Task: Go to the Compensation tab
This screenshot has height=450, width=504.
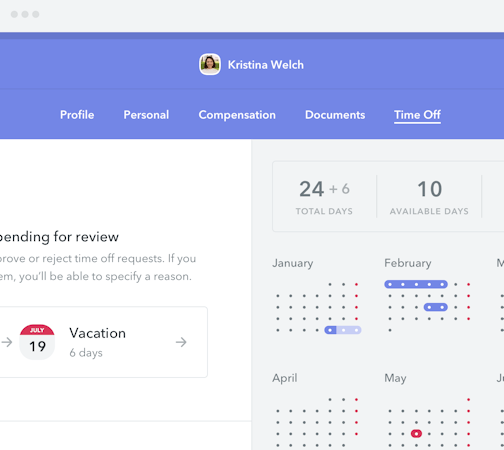Action: point(237,115)
